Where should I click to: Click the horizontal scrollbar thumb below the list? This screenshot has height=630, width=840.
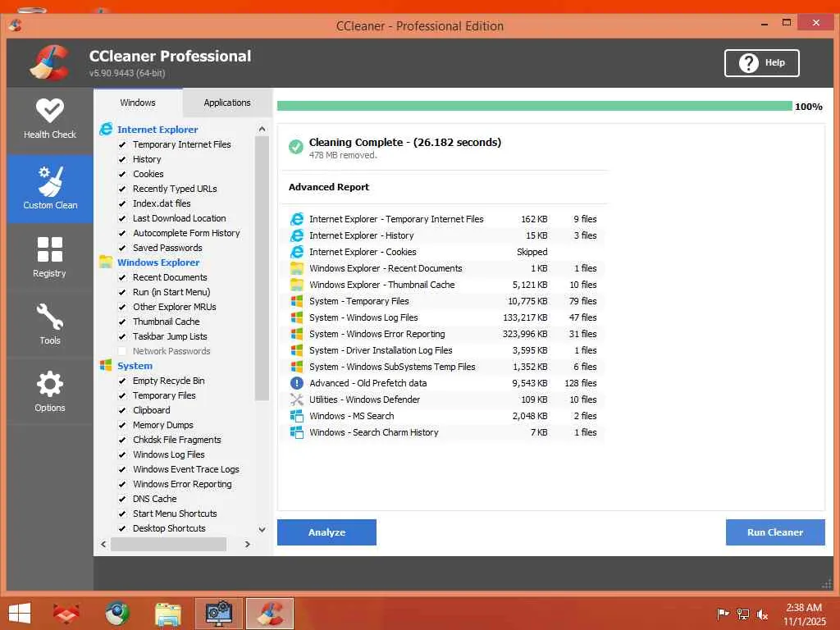(x=168, y=545)
